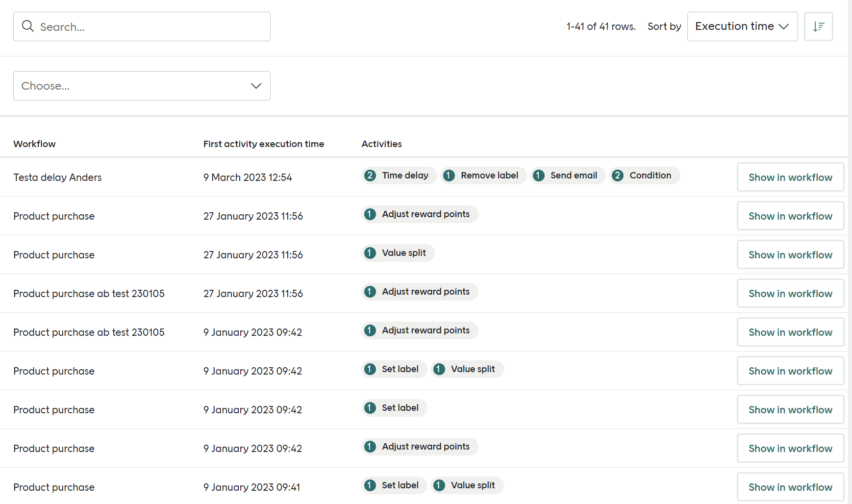Screen dimensions: 852x504
Task: Click the Send email activity badge
Action: point(567,175)
